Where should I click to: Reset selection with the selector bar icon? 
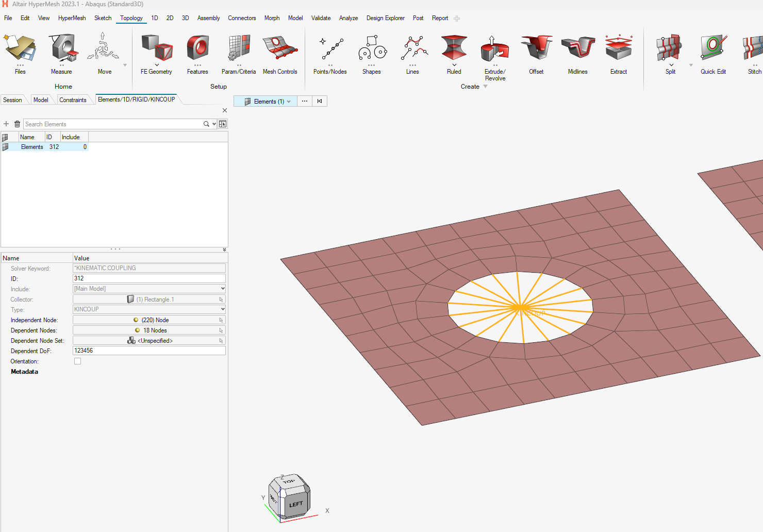(x=320, y=101)
